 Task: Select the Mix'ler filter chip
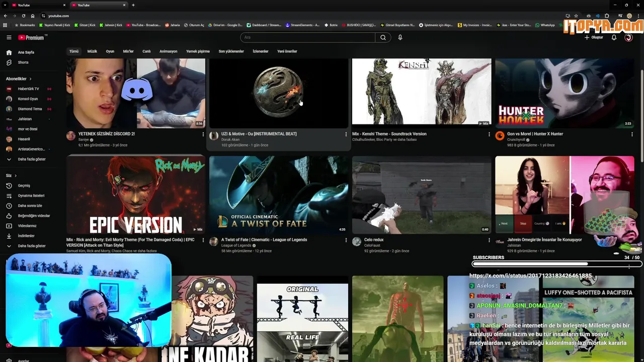tap(128, 51)
